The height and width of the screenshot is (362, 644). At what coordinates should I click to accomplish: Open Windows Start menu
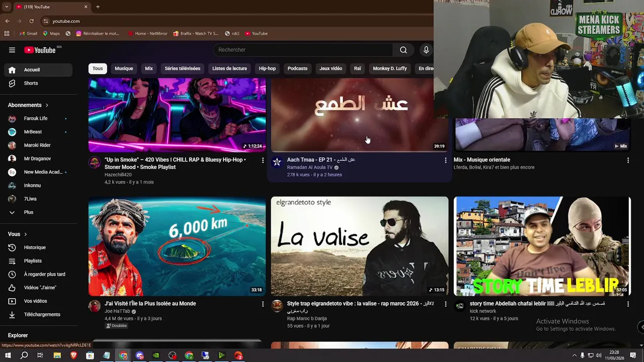click(8, 355)
